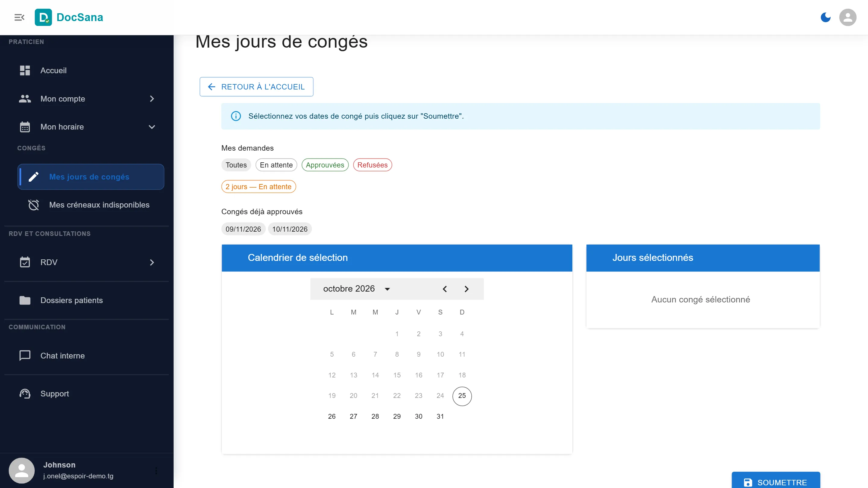Image resolution: width=868 pixels, height=488 pixels.
Task: Click the RDV calendar-check icon
Action: (x=25, y=262)
